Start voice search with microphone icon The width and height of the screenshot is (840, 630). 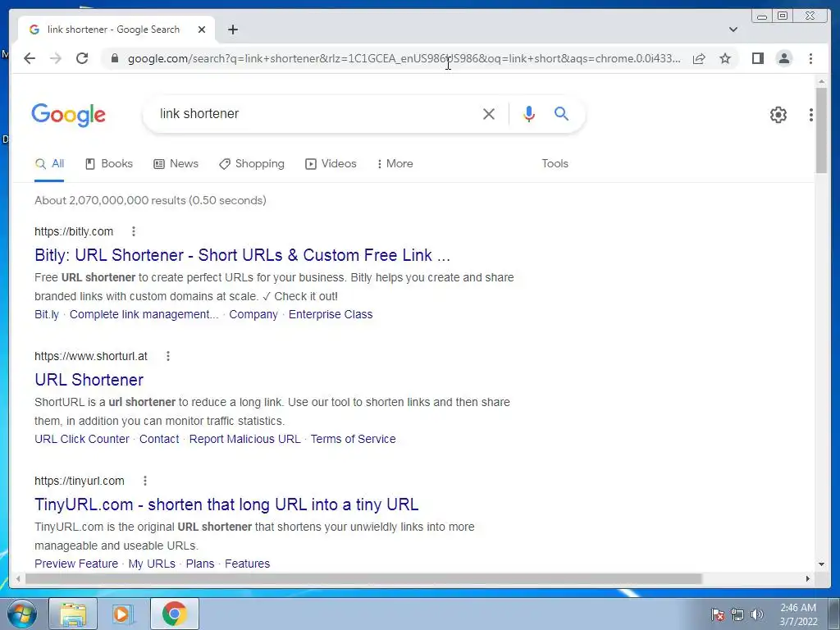529,113
